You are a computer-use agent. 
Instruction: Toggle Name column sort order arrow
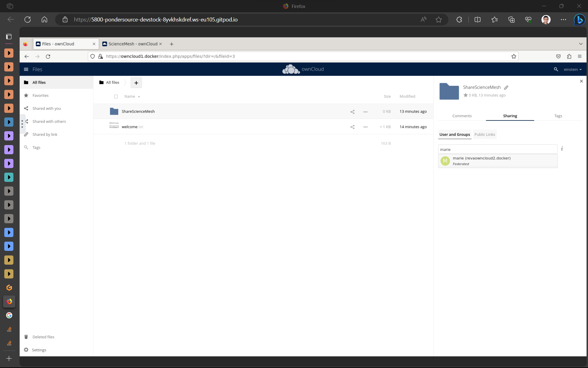coord(139,96)
